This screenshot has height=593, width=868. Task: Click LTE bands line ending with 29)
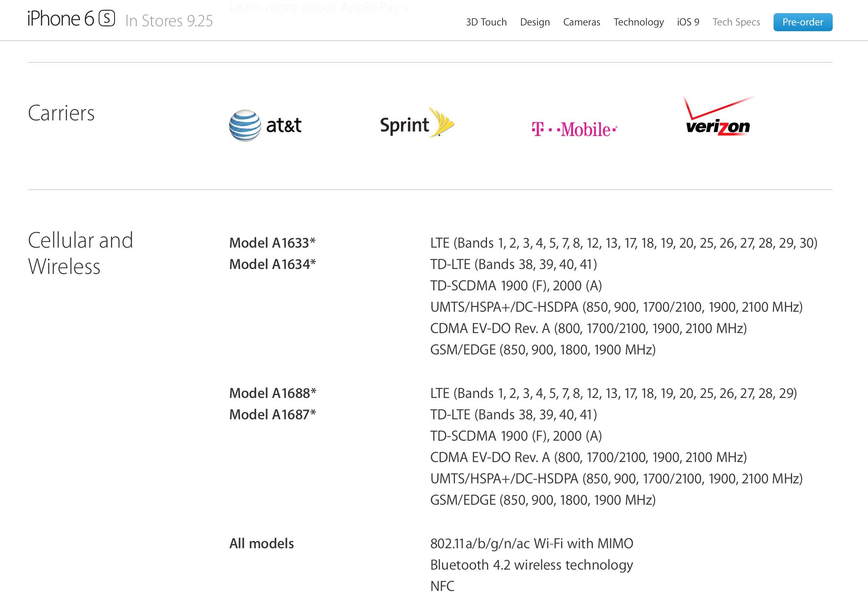point(613,393)
